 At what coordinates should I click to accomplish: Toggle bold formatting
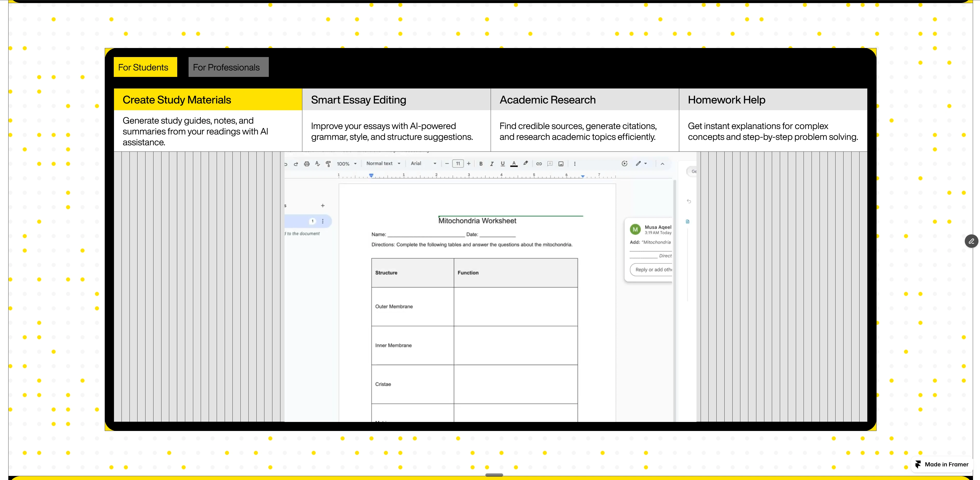(481, 164)
